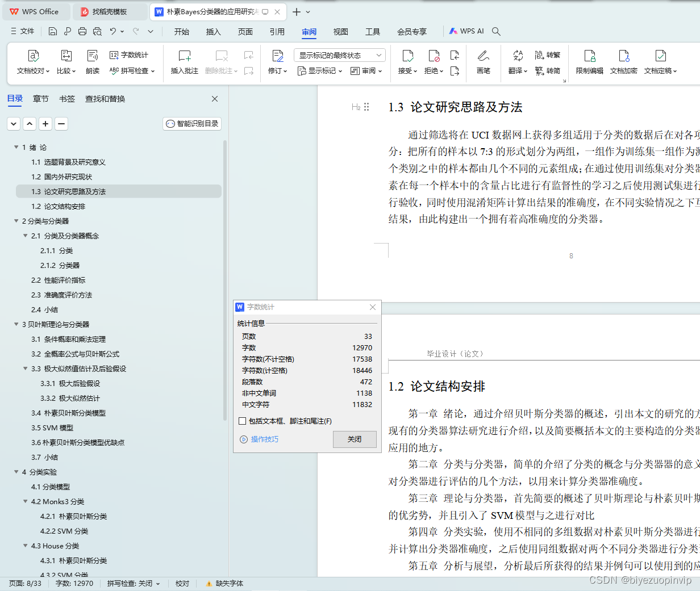
Task: Click the search magnifier icon beside WPS AI
Action: click(x=496, y=31)
